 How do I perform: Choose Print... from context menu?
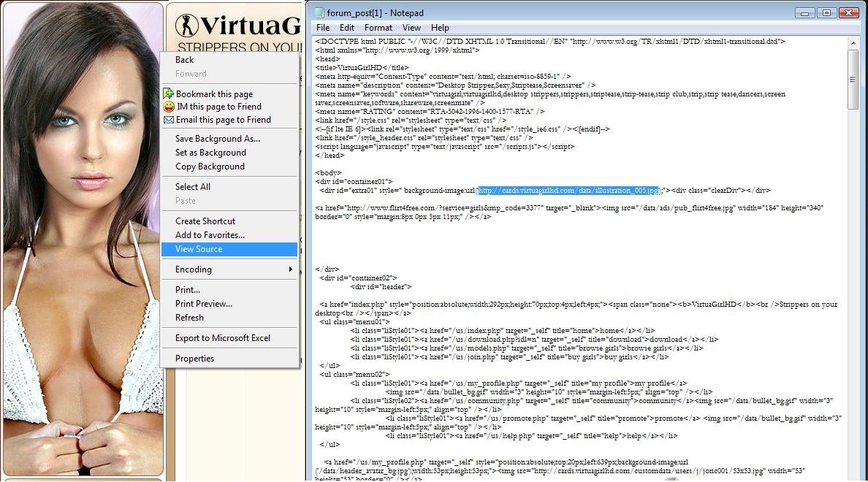coord(188,290)
